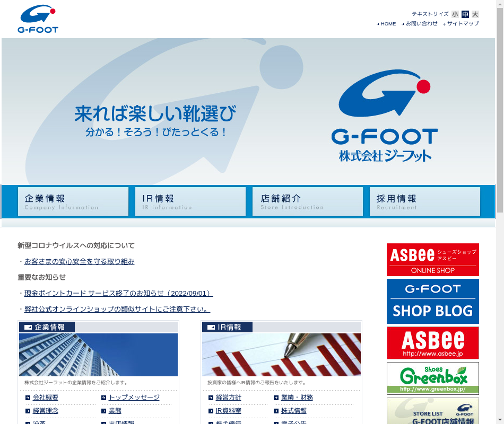This screenshot has height=424, width=504.
Task: Click the arrow bullet icon beside IR資料室
Action: pyautogui.click(x=211, y=411)
